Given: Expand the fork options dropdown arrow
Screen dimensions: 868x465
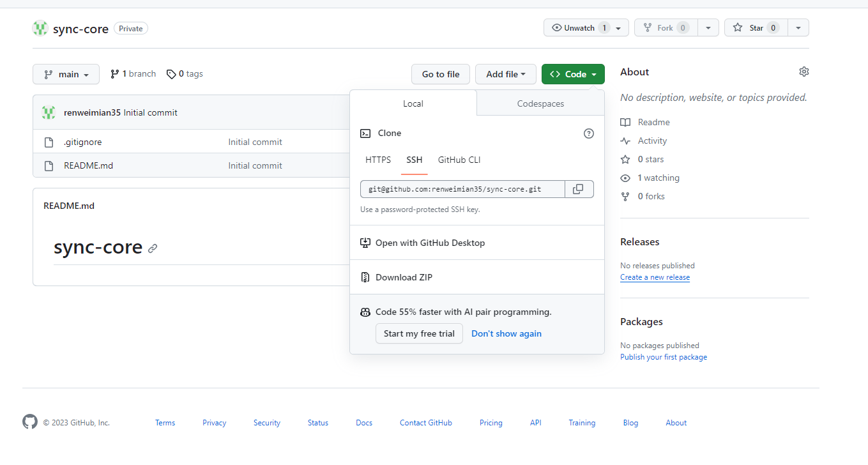Looking at the screenshot, I should [708, 27].
